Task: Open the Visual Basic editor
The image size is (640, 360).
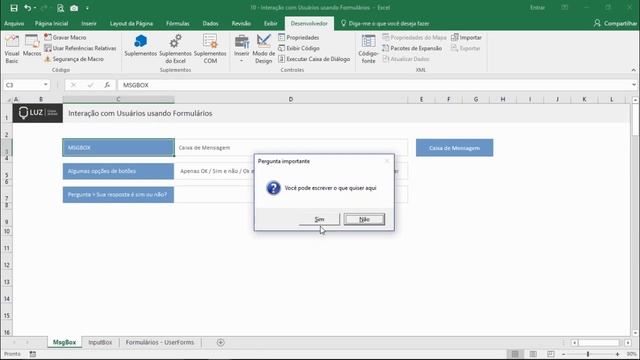Action: pos(12,49)
